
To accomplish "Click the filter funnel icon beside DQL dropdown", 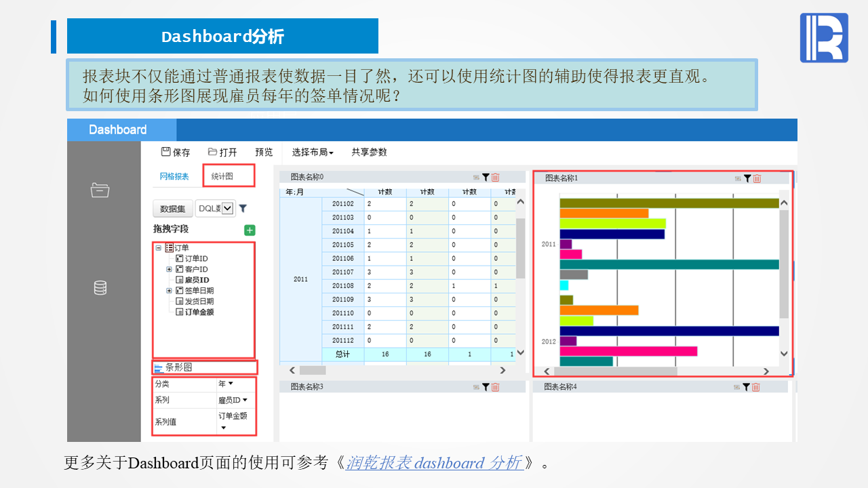I will (243, 209).
